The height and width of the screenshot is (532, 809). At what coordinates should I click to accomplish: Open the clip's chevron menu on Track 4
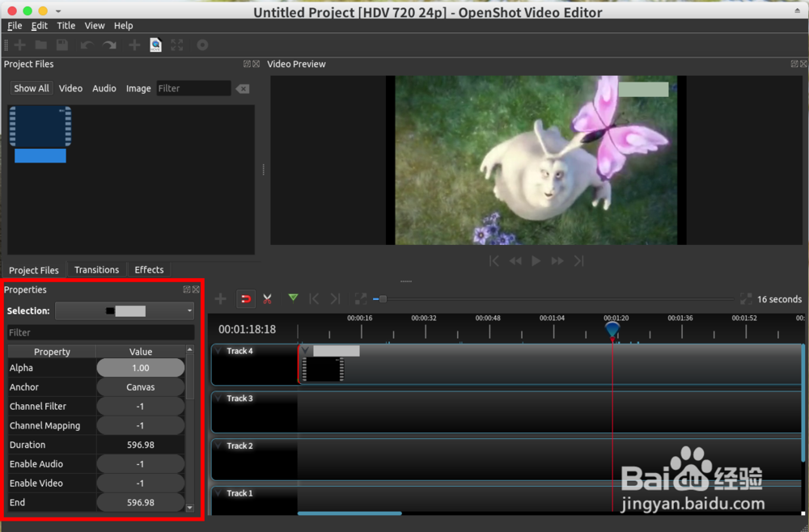(306, 351)
